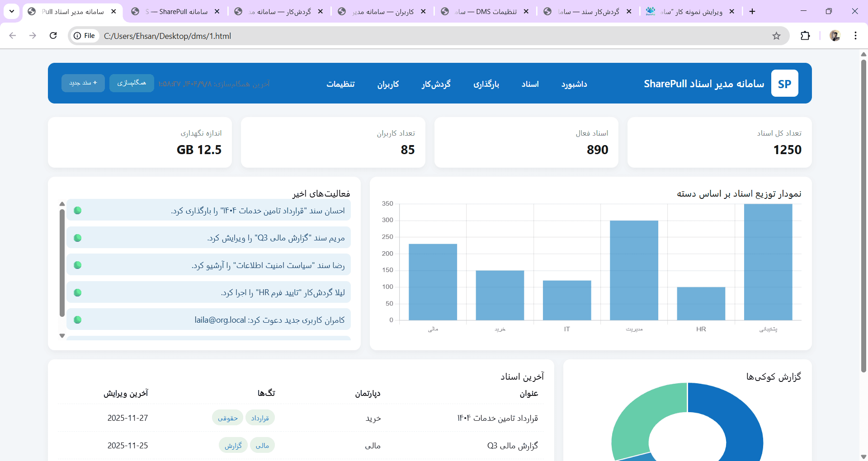This screenshot has width=868, height=461.
Task: Open a new browser tab with plus
Action: (x=752, y=11)
